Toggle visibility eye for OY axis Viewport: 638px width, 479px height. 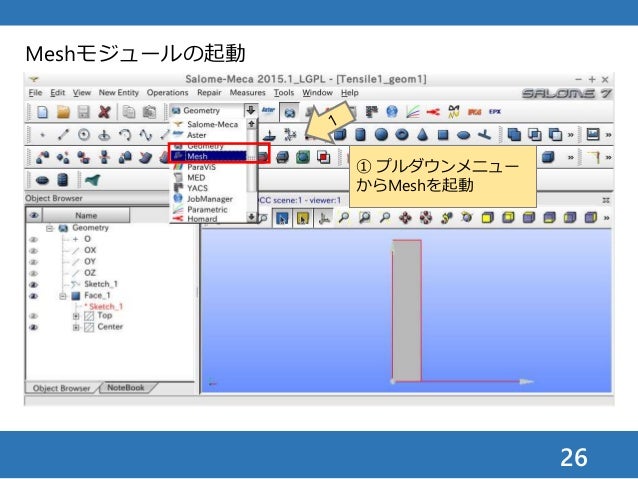click(33, 262)
